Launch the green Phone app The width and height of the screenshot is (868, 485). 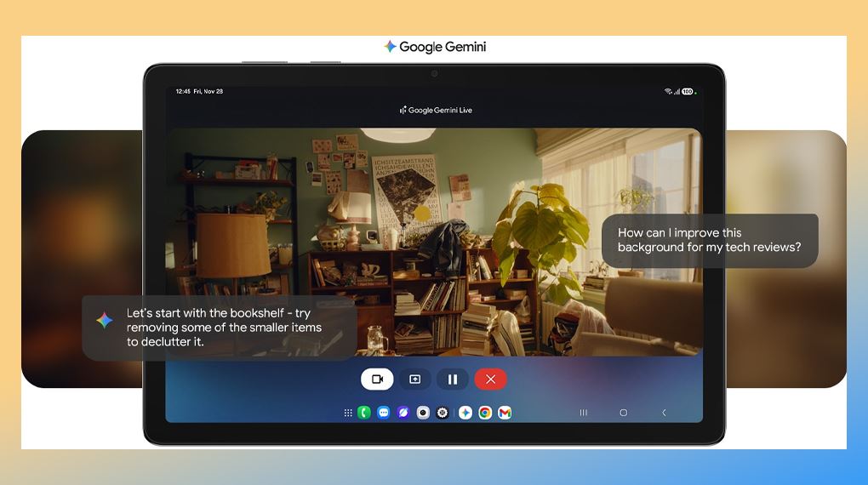(364, 413)
